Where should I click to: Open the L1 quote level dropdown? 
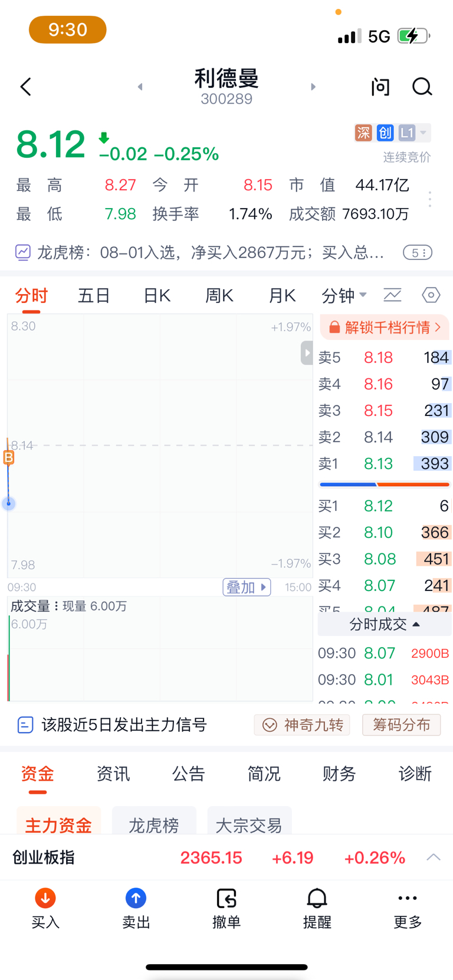click(413, 133)
